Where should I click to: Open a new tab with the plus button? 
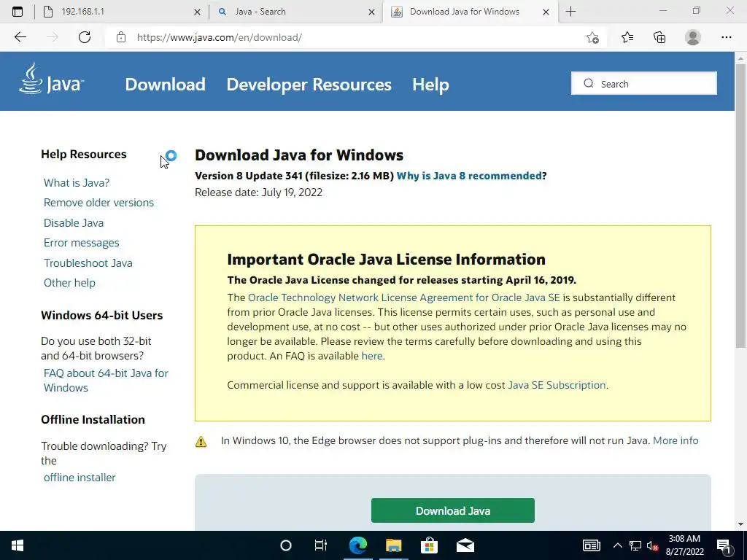[570, 12]
